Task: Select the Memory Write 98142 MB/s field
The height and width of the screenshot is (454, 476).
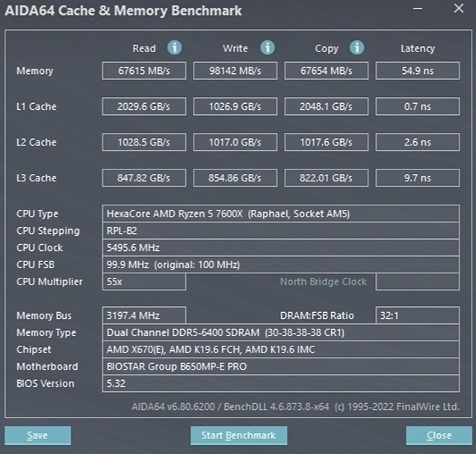Action: coord(235,71)
